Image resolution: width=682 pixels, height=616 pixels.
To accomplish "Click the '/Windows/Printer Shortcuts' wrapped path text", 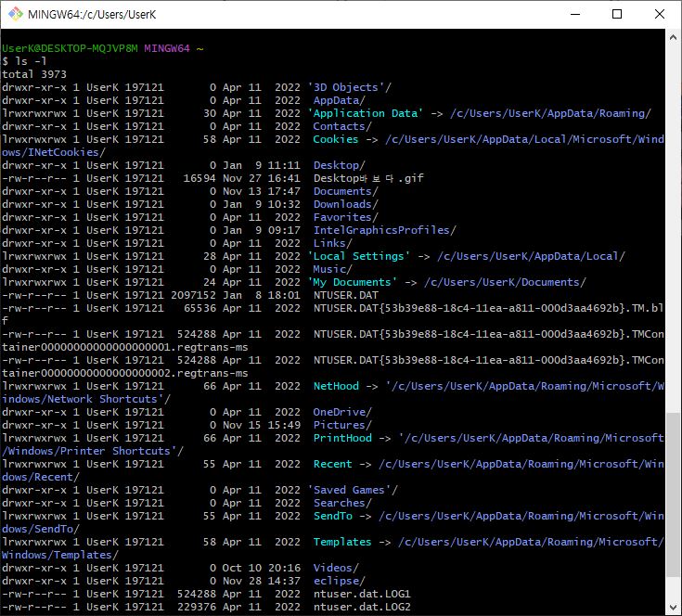I will click(x=86, y=451).
